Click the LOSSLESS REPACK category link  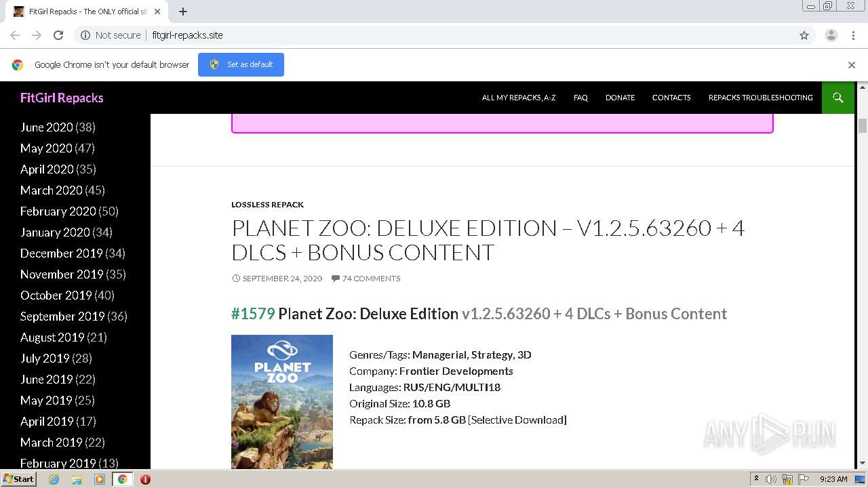click(267, 205)
